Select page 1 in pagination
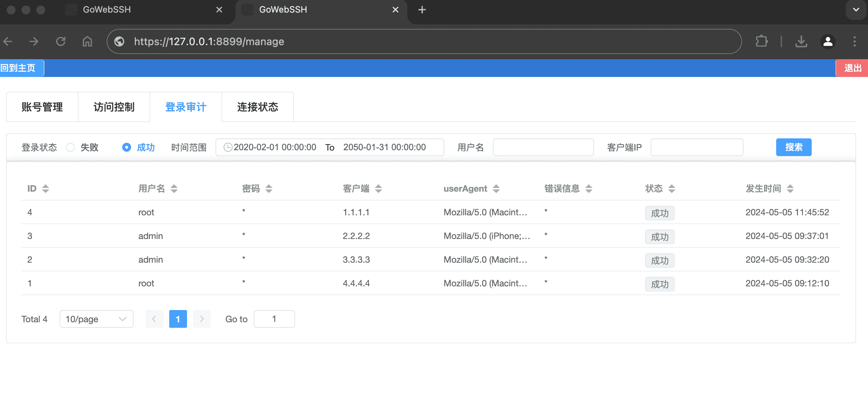 click(x=178, y=319)
